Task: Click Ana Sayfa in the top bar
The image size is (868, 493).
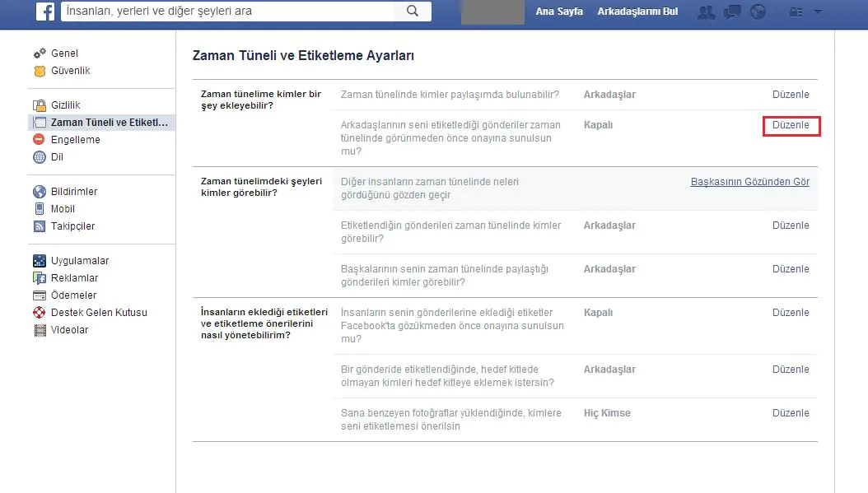Action: (559, 12)
